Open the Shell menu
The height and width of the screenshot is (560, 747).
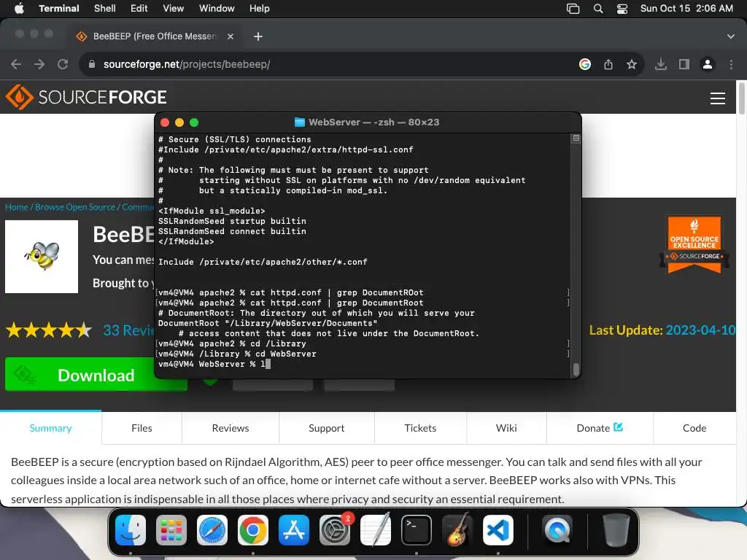104,8
